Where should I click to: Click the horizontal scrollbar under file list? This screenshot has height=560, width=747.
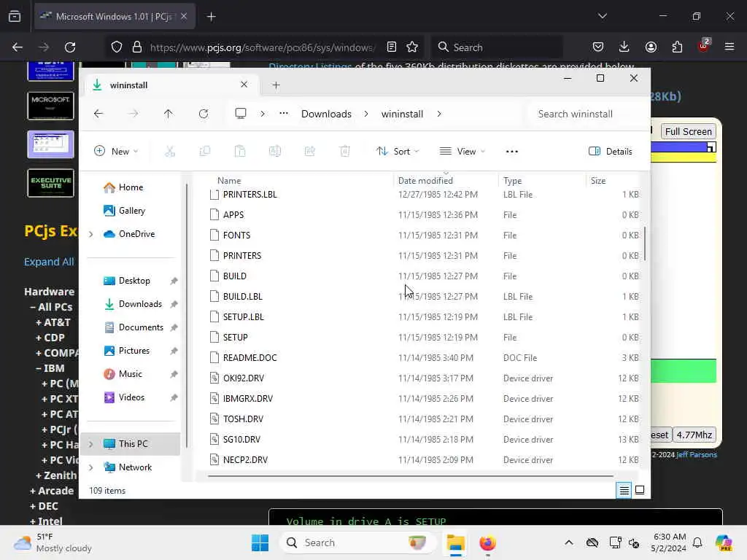click(411, 475)
